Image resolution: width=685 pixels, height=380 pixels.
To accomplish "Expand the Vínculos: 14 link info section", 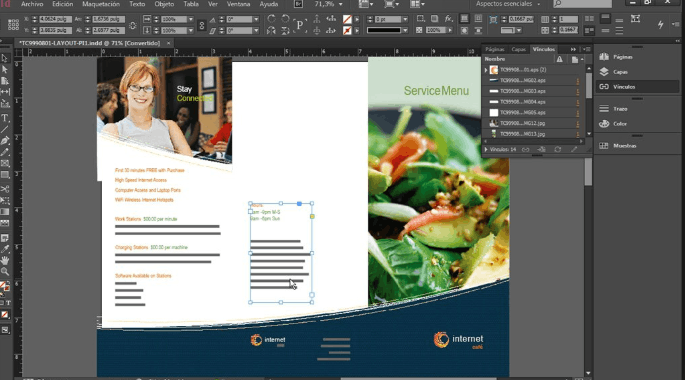I will tap(486, 149).
